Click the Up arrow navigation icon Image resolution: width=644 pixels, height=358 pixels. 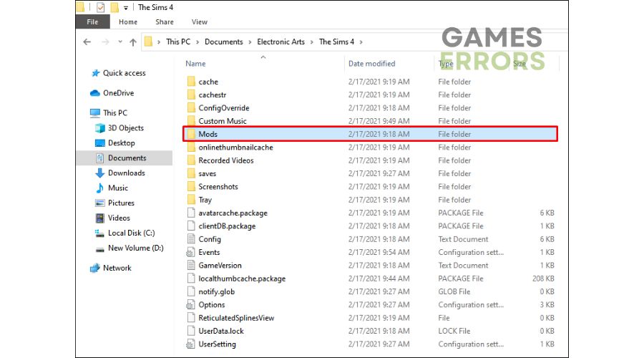click(133, 42)
